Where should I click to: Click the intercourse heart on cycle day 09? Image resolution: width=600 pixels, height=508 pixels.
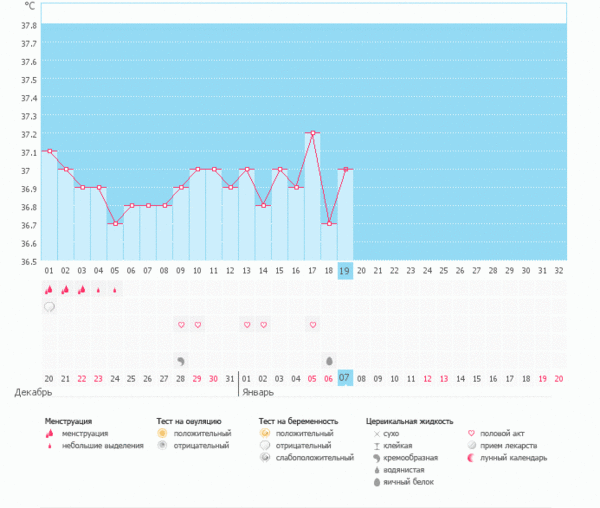(x=181, y=325)
